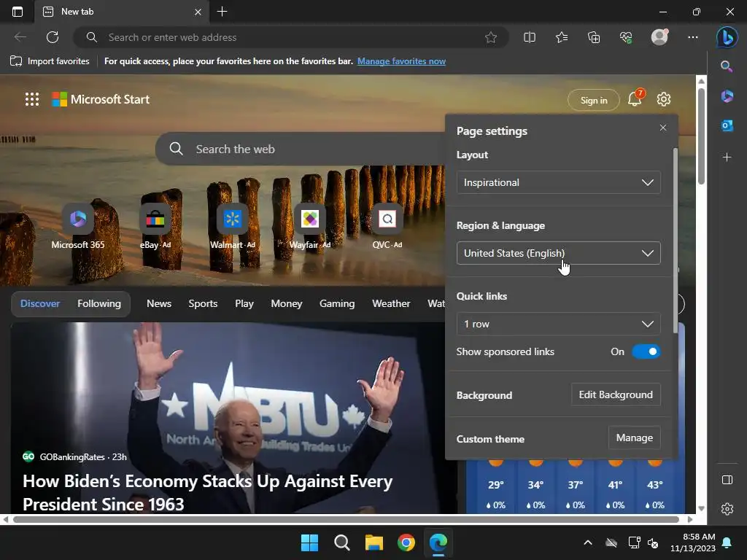Open the profile avatar menu

pos(659,37)
